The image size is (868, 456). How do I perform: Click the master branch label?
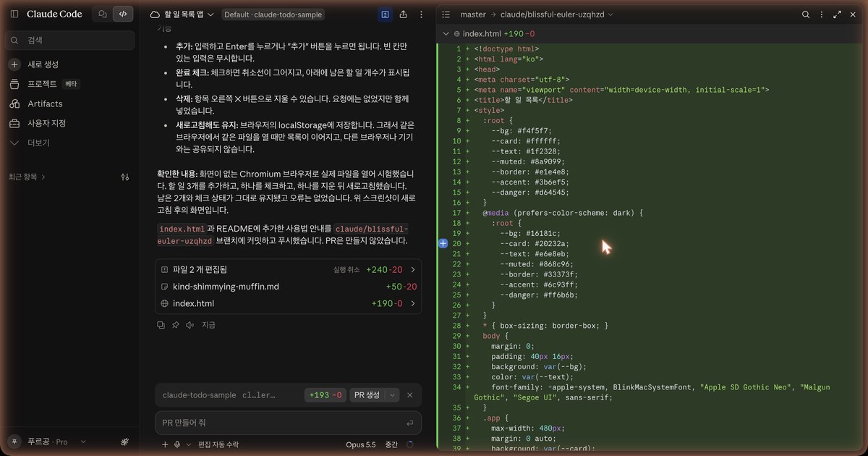coord(473,14)
